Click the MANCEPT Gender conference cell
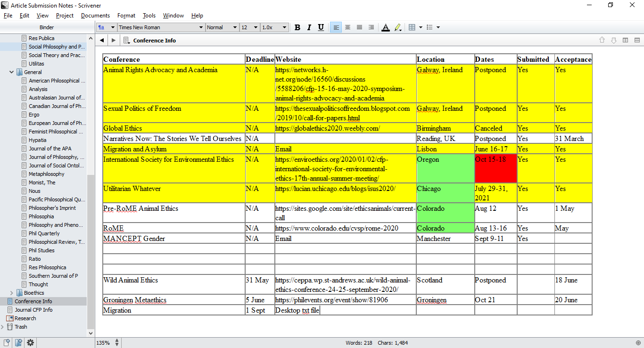The image size is (644, 348). pos(174,239)
